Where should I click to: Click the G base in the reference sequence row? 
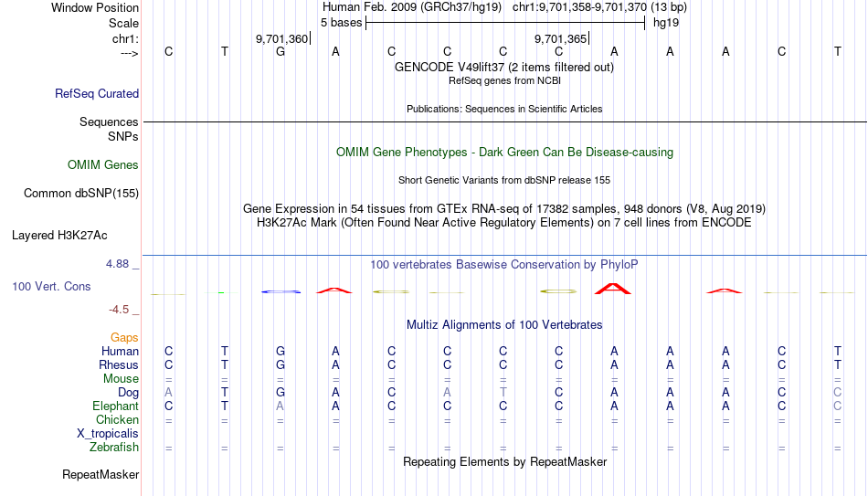(281, 51)
